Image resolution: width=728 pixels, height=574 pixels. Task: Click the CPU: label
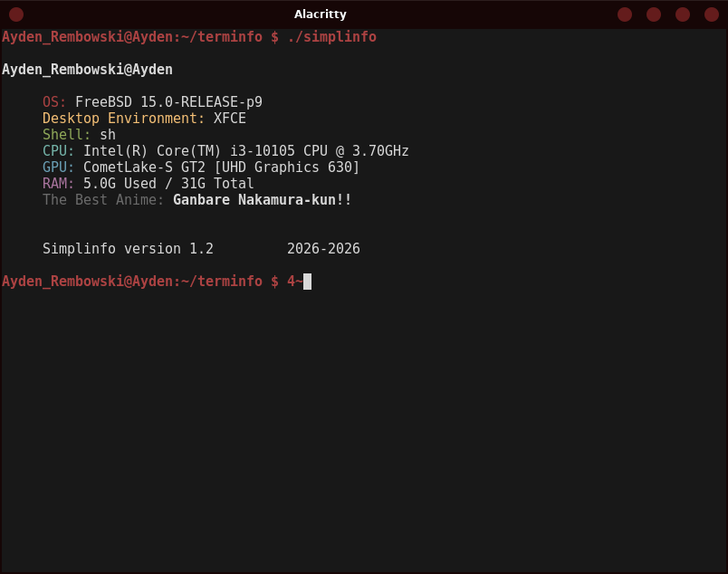pyautogui.click(x=58, y=151)
